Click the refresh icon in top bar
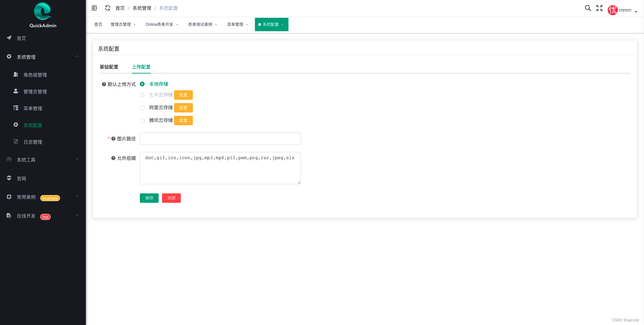644x325 pixels. click(x=107, y=8)
